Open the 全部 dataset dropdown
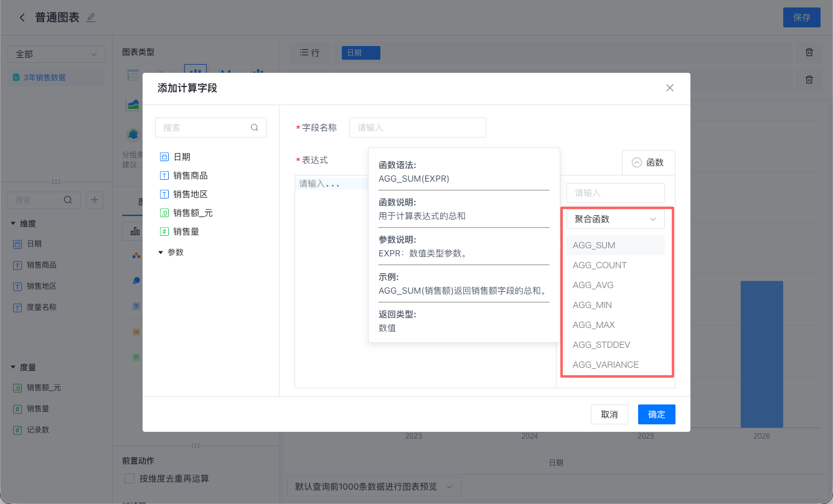Image resolution: width=833 pixels, height=504 pixels. pyautogui.click(x=57, y=54)
